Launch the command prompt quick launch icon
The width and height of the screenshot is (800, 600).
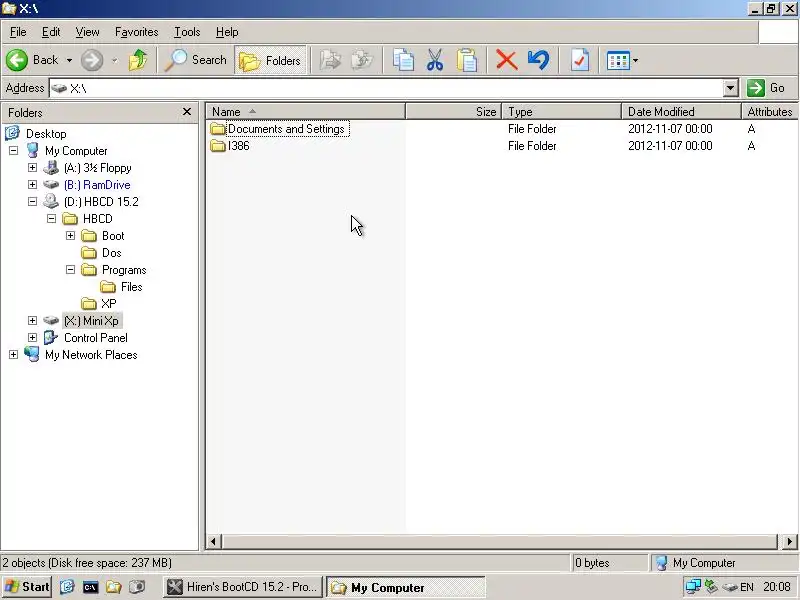click(90, 587)
